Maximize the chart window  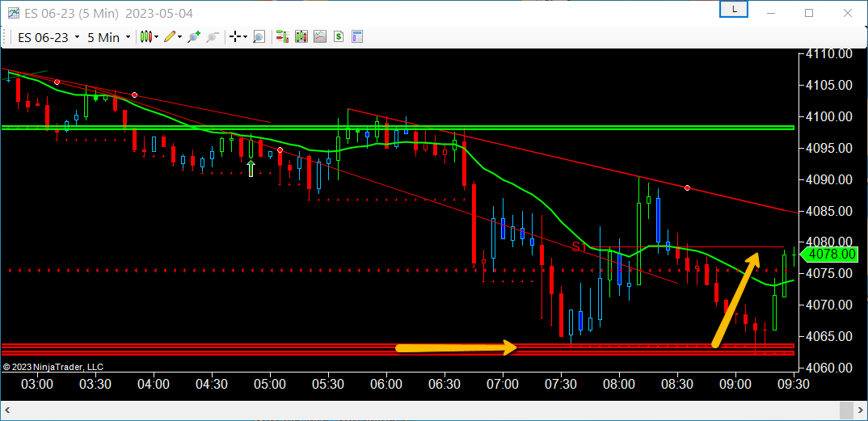(809, 13)
